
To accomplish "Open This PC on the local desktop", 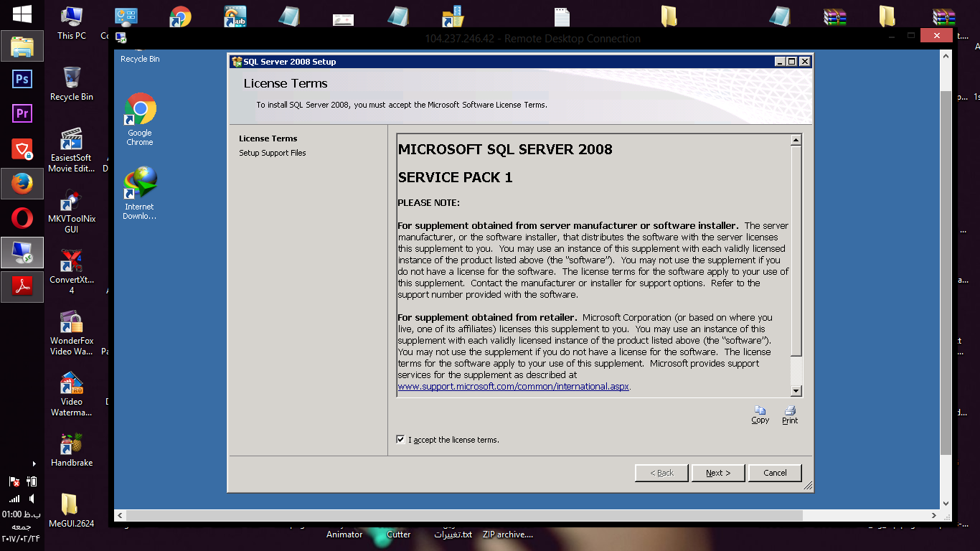I will click(x=72, y=23).
